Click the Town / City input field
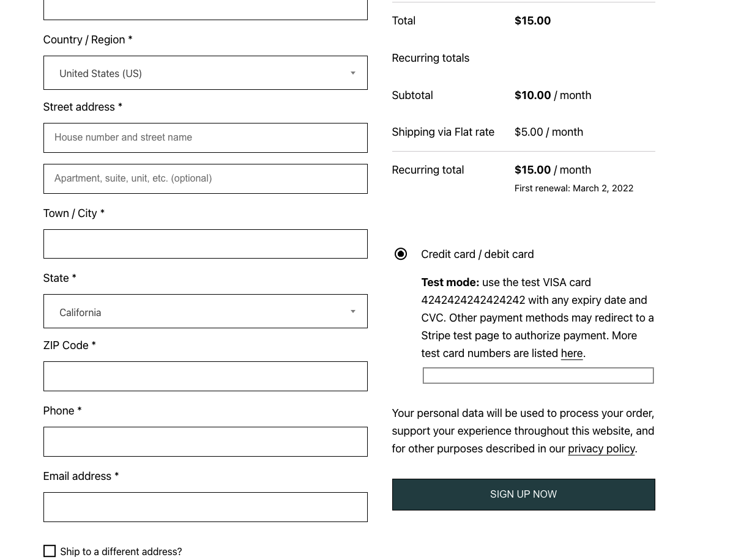 point(205,243)
